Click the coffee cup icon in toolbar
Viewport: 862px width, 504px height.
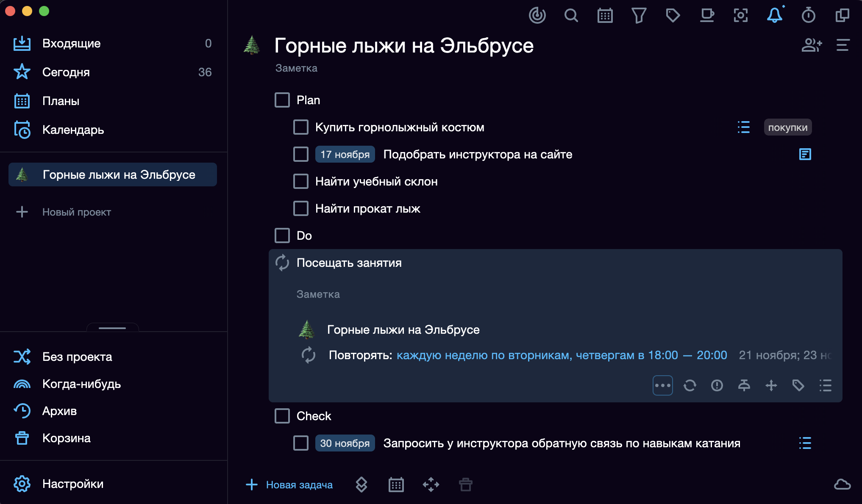[x=706, y=16]
